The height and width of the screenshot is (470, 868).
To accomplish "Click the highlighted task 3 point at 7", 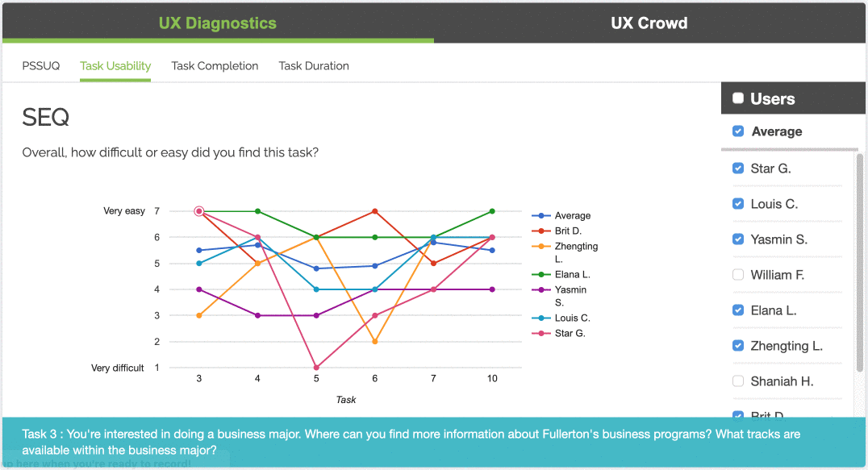I will click(x=199, y=211).
